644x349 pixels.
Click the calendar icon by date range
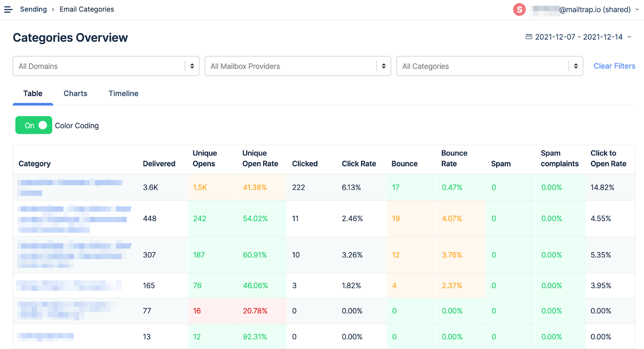coord(529,37)
